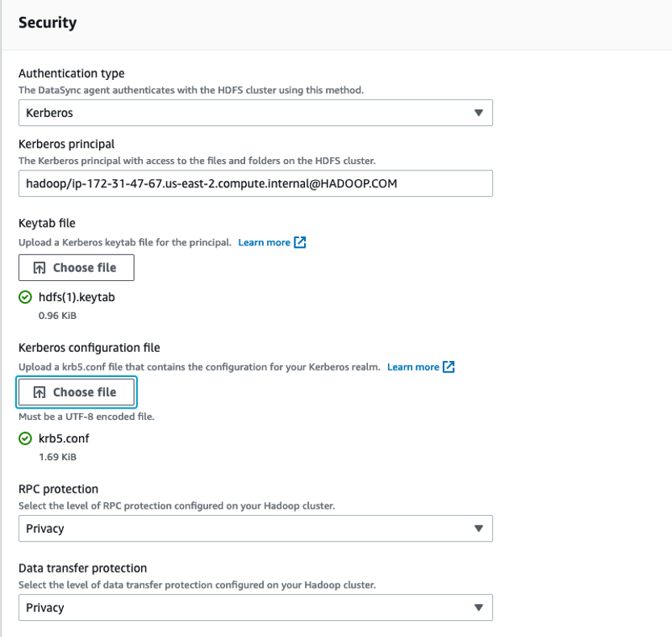672x637 pixels.
Task: Open the Learn more link about krb5.conf files
Action: [x=415, y=367]
